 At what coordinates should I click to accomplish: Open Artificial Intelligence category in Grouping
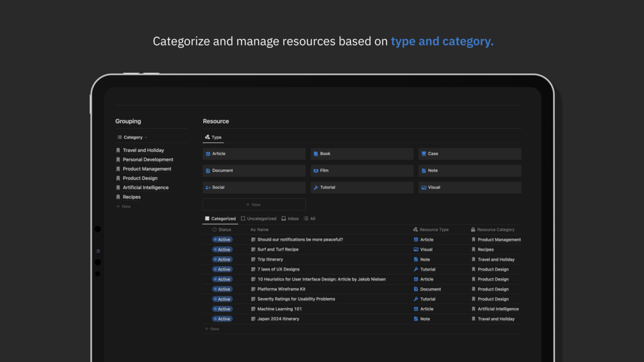[145, 188]
